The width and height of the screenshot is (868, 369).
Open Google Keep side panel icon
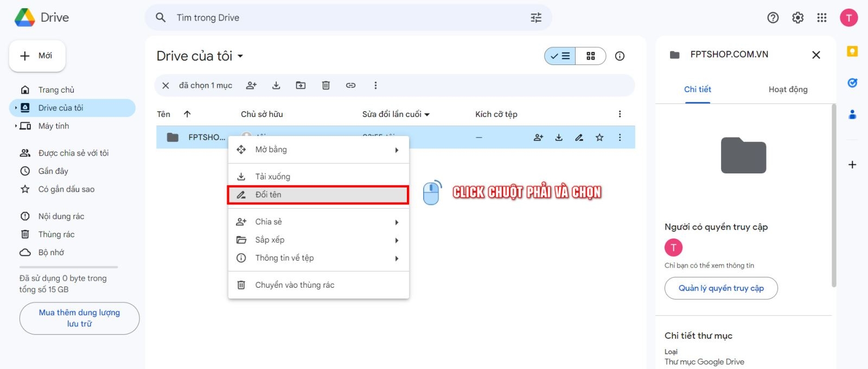(852, 51)
